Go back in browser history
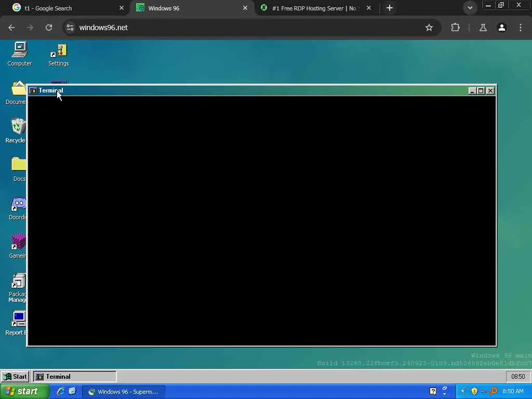The image size is (532, 399). [x=11, y=28]
